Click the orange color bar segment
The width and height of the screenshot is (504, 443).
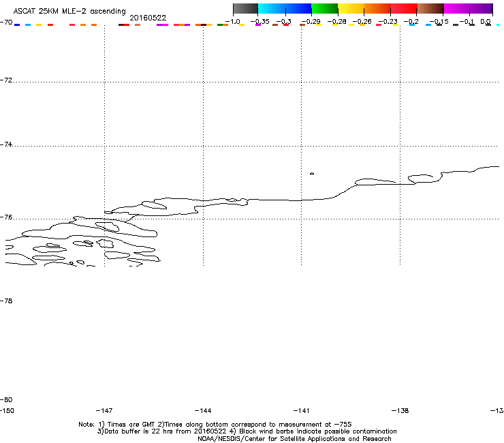[377, 9]
